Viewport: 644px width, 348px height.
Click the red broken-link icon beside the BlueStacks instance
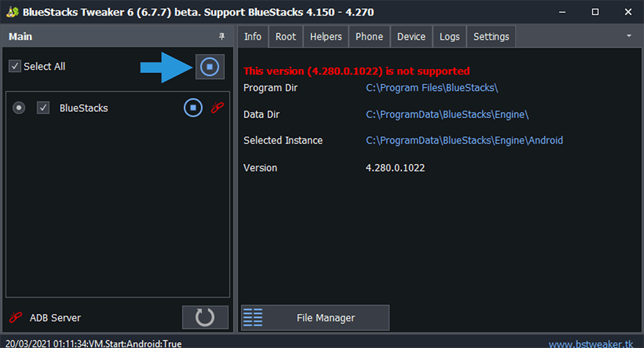(x=218, y=108)
